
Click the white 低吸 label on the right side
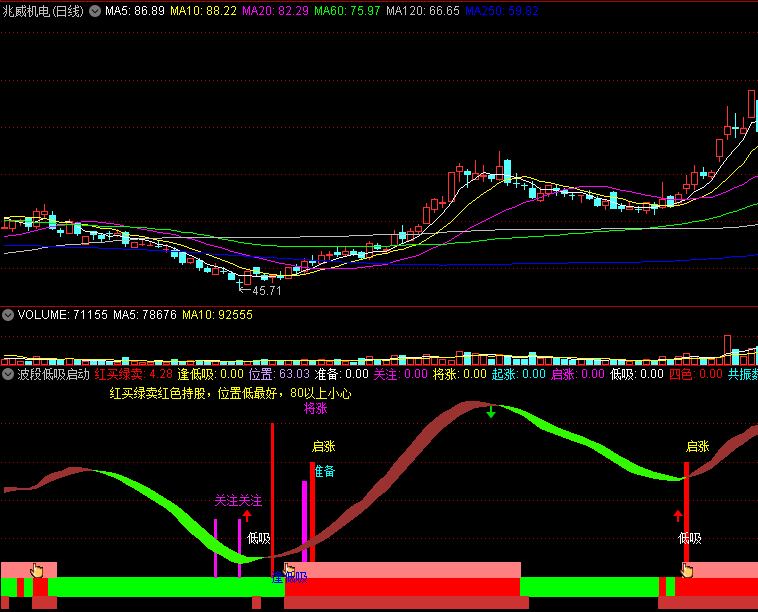(x=690, y=538)
